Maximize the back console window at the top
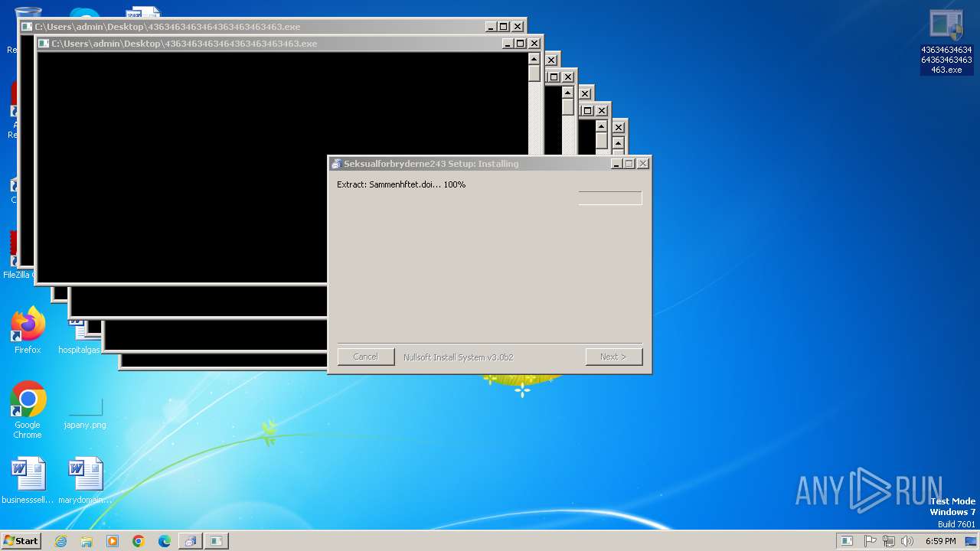Screen dimensions: 980x551 click(x=503, y=27)
